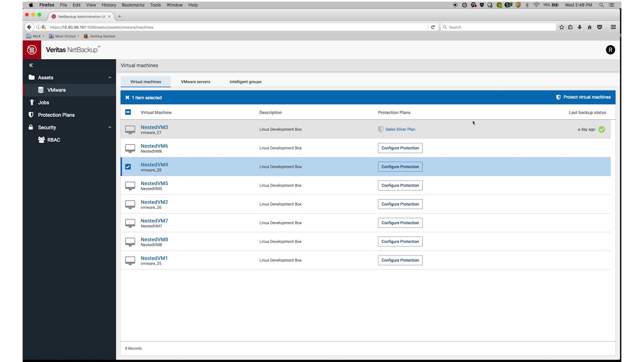This screenshot has width=644, height=362.
Task: Configure Protection for NestedVM2
Action: tap(400, 204)
